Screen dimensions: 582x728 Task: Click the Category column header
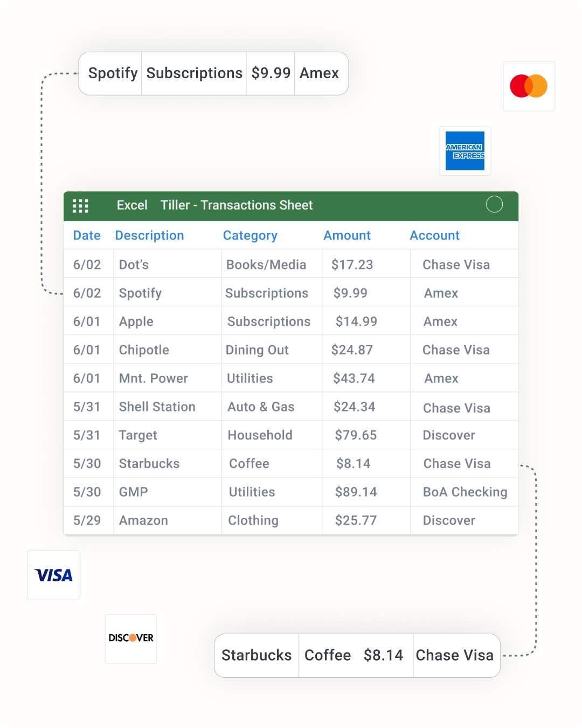250,236
